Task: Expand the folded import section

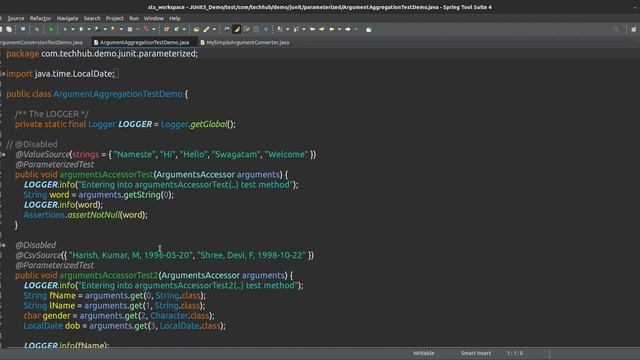Action: tap(3, 74)
